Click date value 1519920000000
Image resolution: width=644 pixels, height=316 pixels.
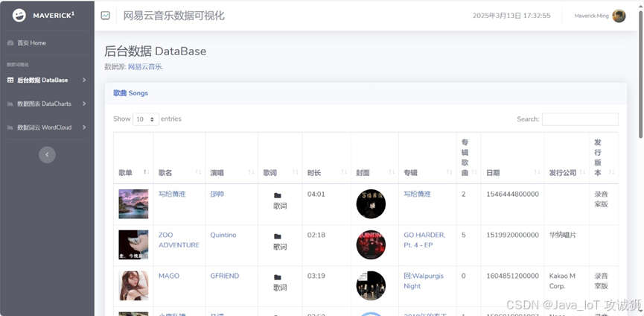(512, 235)
